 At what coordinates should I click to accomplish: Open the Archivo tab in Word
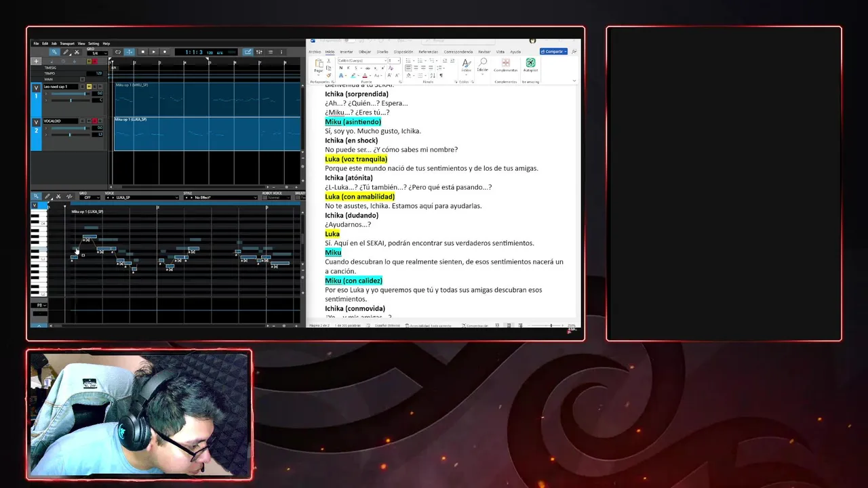tap(315, 52)
